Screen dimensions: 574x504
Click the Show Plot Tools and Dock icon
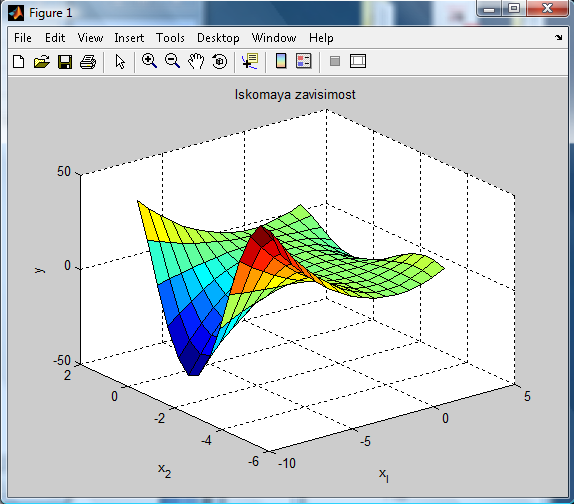[x=358, y=61]
